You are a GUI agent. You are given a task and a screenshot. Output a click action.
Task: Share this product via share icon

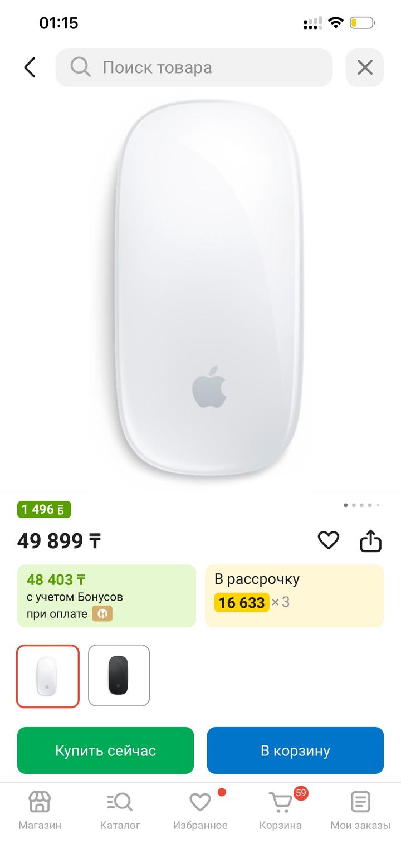[x=370, y=540]
